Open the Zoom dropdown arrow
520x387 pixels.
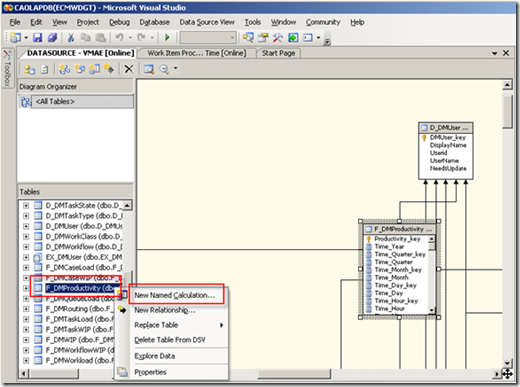click(176, 68)
